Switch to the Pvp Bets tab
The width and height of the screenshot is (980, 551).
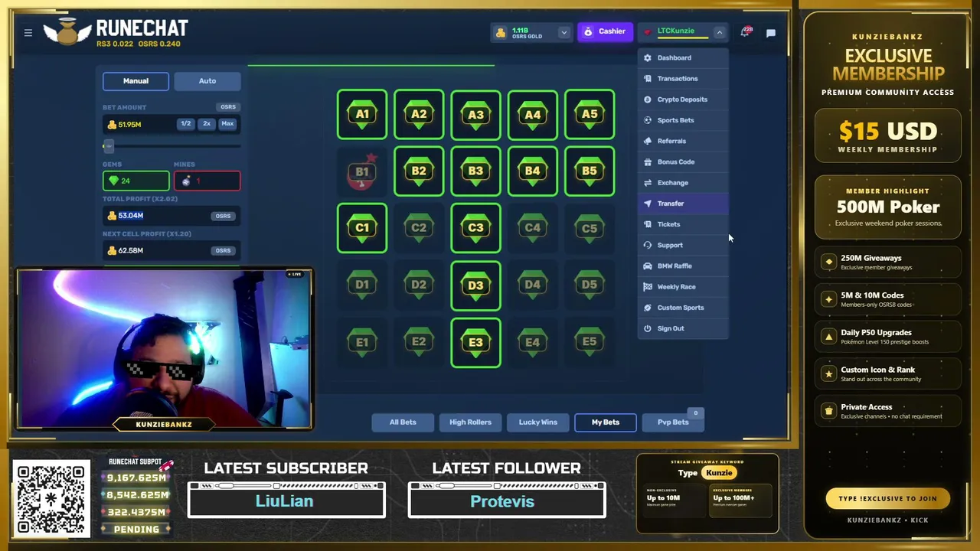673,422
